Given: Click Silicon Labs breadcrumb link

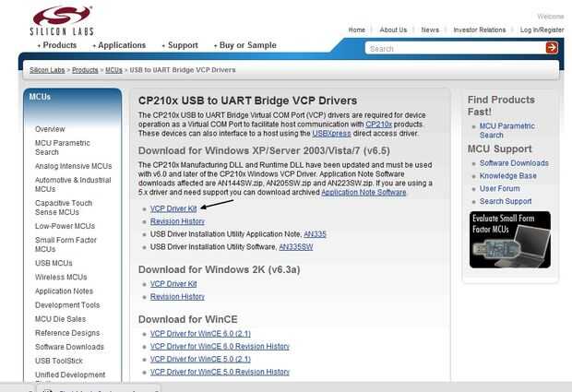Looking at the screenshot, I should pos(47,70).
